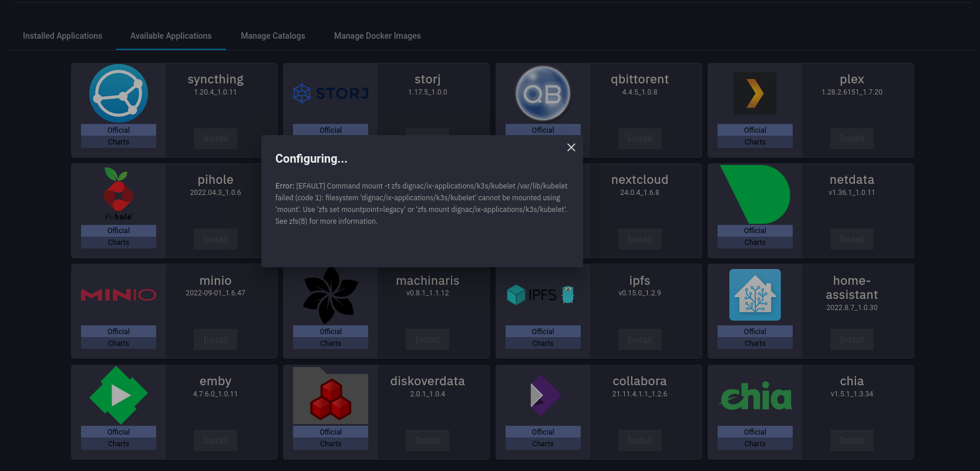
Task: Install the home-assistant application
Action: (x=852, y=339)
